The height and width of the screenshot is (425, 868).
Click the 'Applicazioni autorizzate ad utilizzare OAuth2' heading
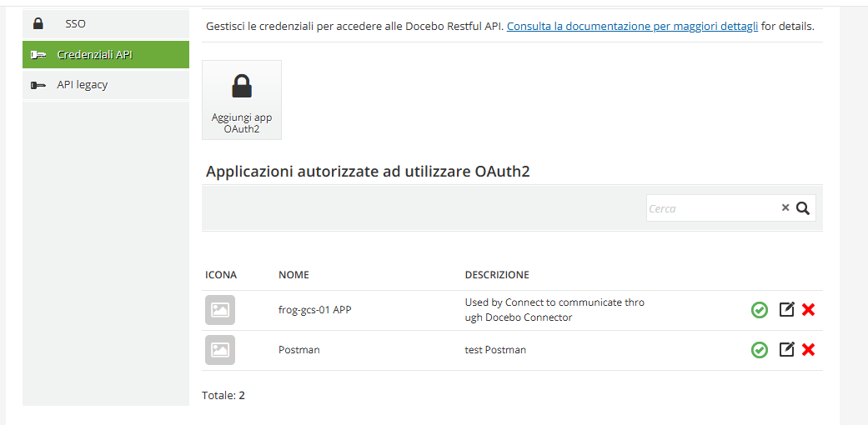coord(368,172)
